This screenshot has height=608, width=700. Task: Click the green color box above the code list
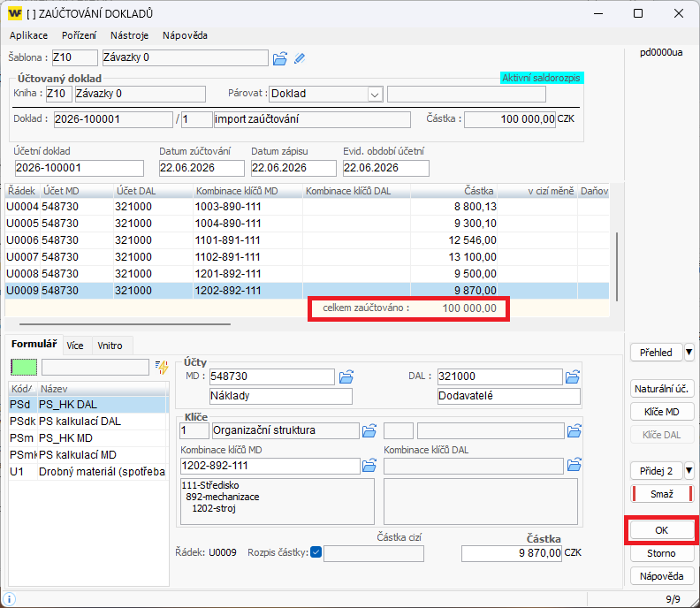click(x=24, y=368)
